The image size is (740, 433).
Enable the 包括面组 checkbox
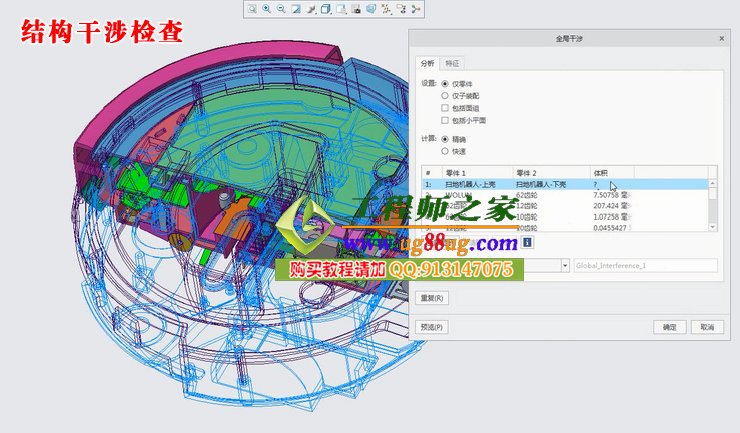click(x=445, y=107)
